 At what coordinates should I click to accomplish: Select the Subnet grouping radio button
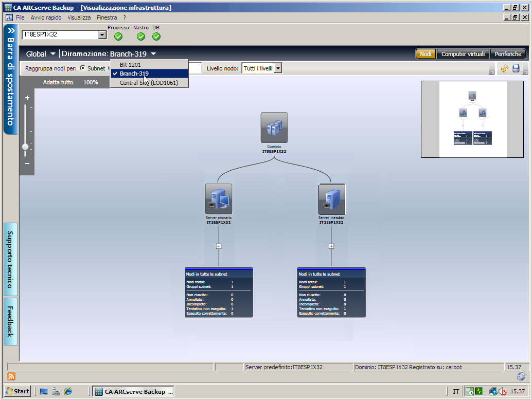83,68
